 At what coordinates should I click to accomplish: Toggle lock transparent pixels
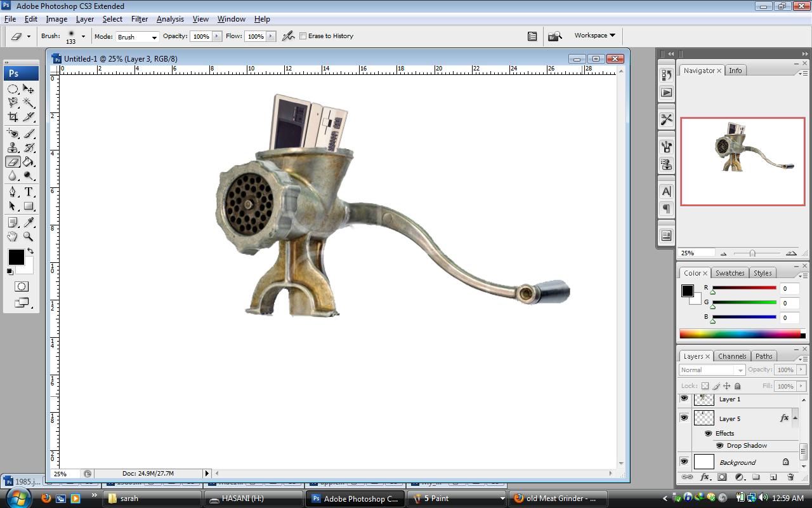[x=705, y=386]
